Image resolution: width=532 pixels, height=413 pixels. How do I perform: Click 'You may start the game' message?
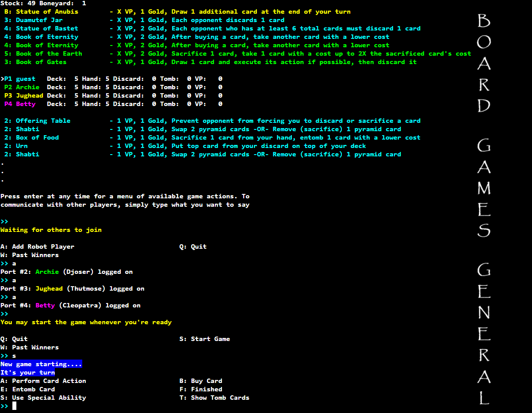[86, 322]
